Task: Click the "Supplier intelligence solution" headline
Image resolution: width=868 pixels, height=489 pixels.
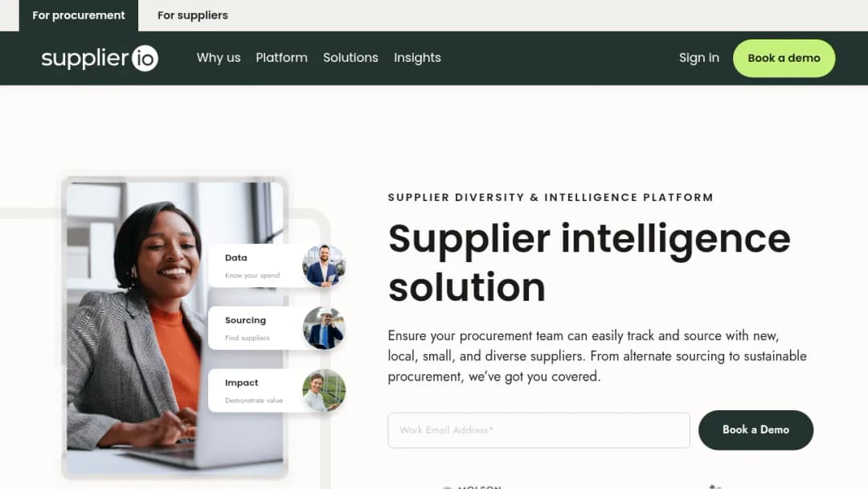Action: (589, 262)
